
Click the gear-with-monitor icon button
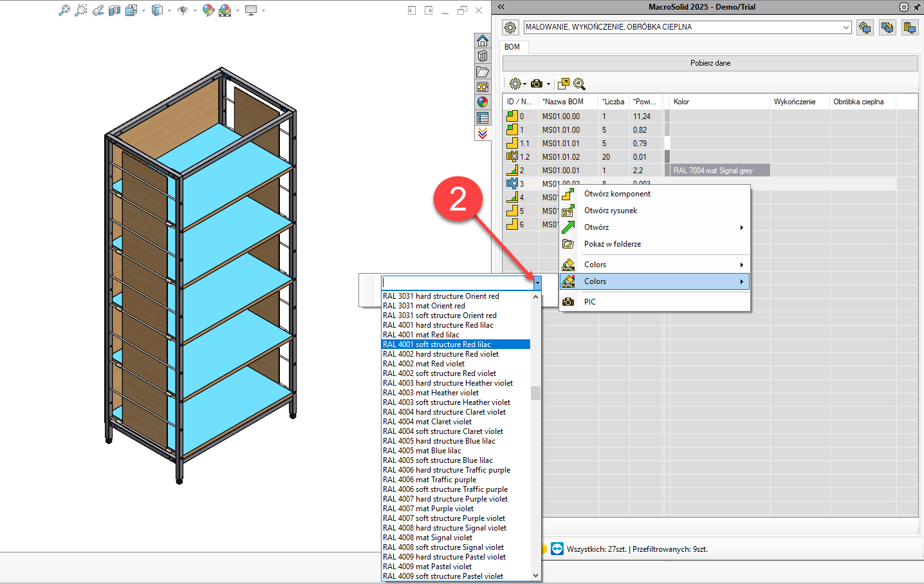coord(865,28)
